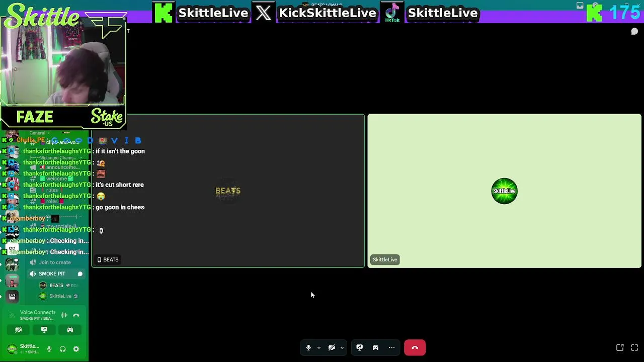Enter full screen mode for call
Screen dimensions: 644x362
(x=634, y=347)
